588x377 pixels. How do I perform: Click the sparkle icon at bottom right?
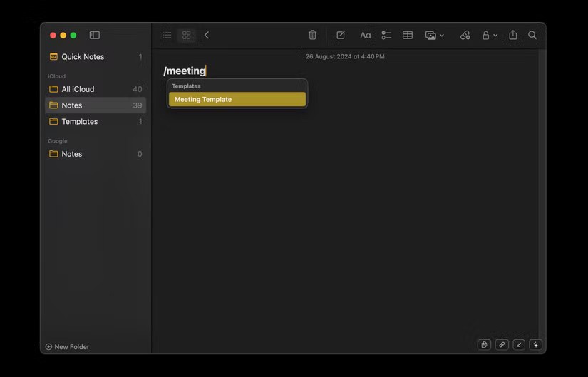[535, 345]
